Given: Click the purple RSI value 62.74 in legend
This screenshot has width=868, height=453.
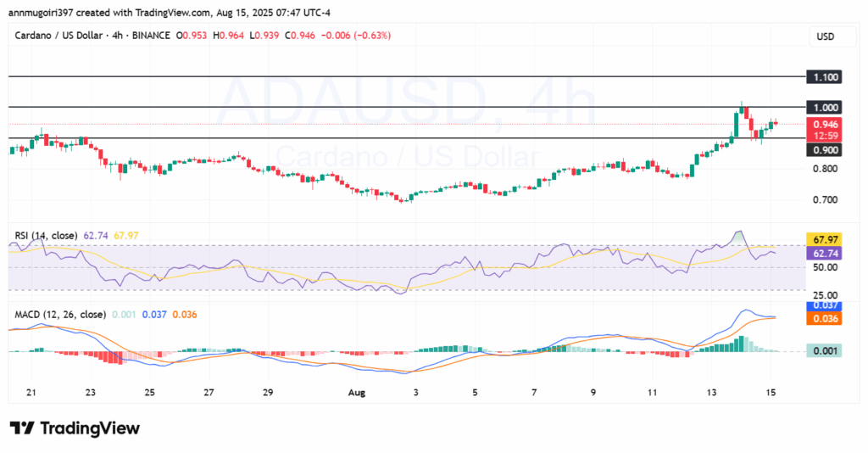Looking at the screenshot, I should click(x=96, y=236).
